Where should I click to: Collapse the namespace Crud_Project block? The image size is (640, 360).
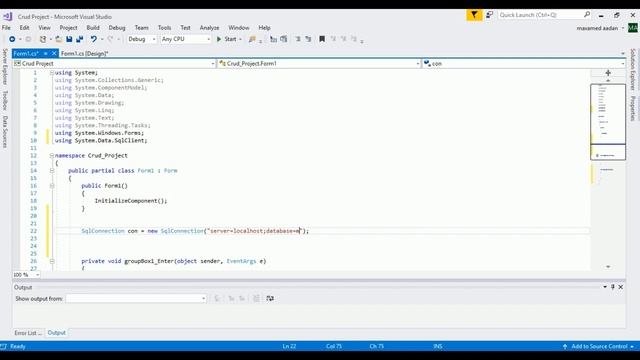[x=52, y=156]
